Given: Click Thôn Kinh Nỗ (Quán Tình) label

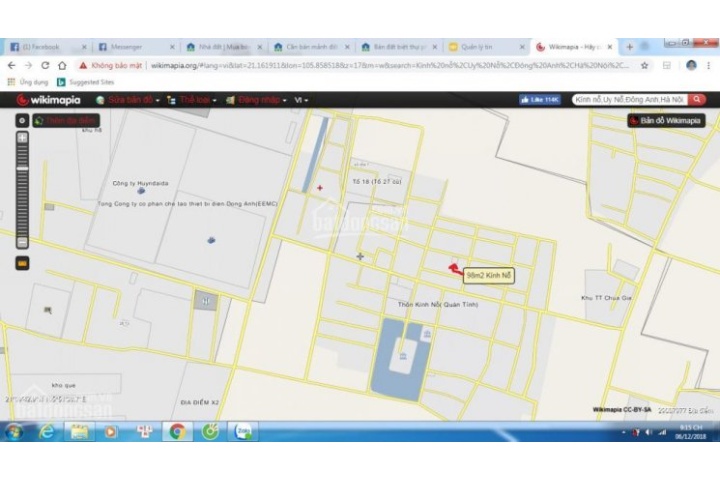Looking at the screenshot, I should pyautogui.click(x=438, y=305).
